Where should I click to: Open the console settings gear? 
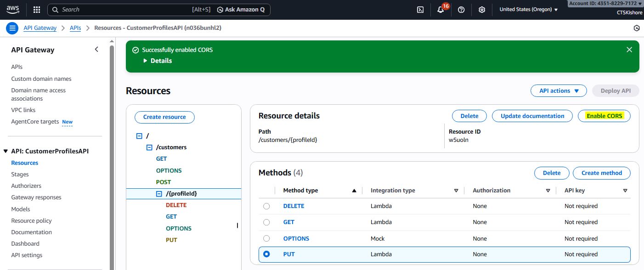tap(481, 10)
